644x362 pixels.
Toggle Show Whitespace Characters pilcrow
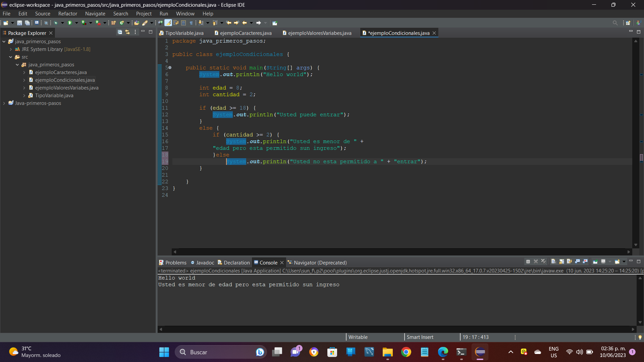[x=191, y=23]
